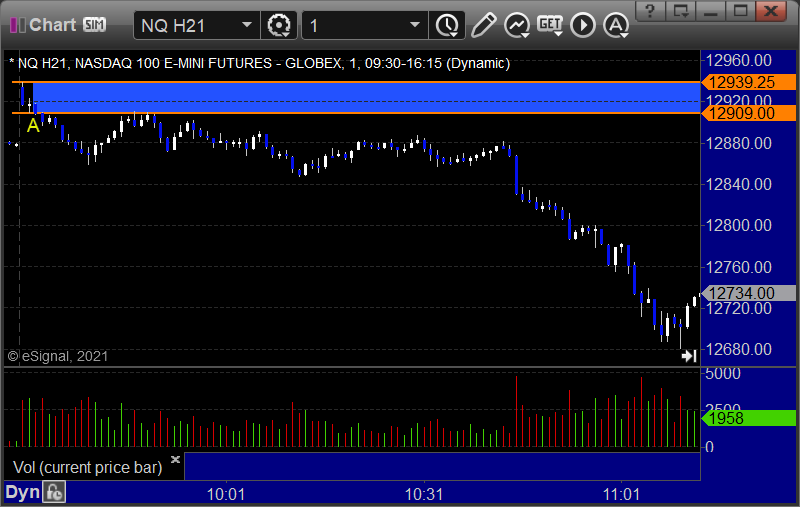800x507 pixels.
Task: Click the 10:01 time axis label
Action: tap(226, 494)
